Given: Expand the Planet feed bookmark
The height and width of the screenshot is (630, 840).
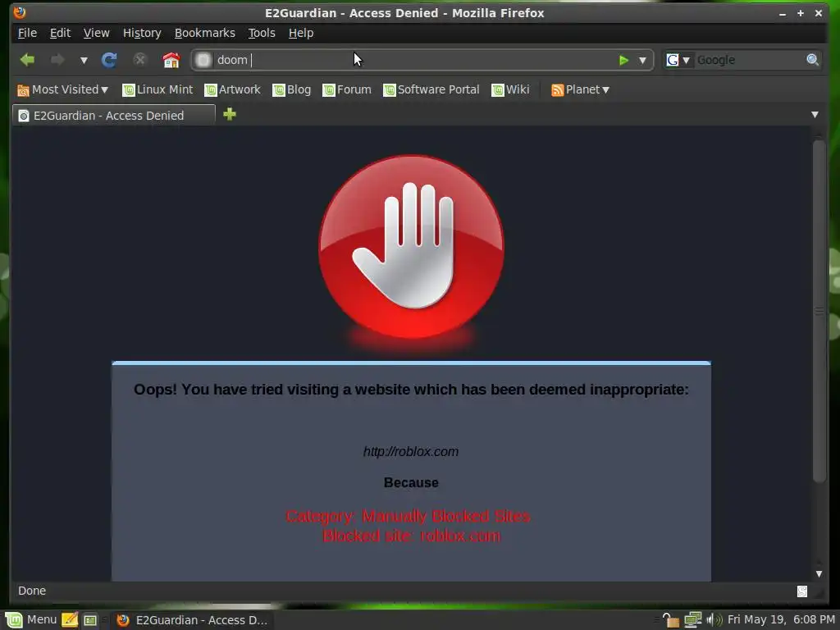Looking at the screenshot, I should 580,89.
